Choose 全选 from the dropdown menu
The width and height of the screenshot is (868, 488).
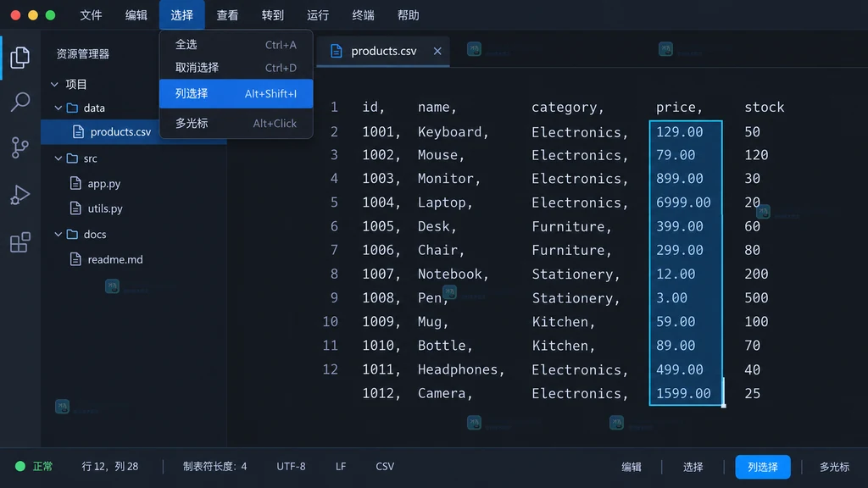(x=236, y=44)
